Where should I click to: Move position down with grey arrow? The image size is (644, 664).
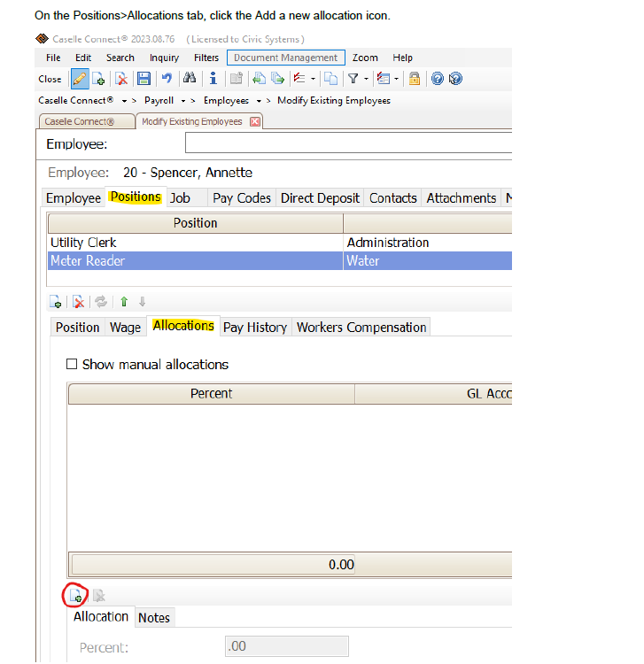pos(143,302)
